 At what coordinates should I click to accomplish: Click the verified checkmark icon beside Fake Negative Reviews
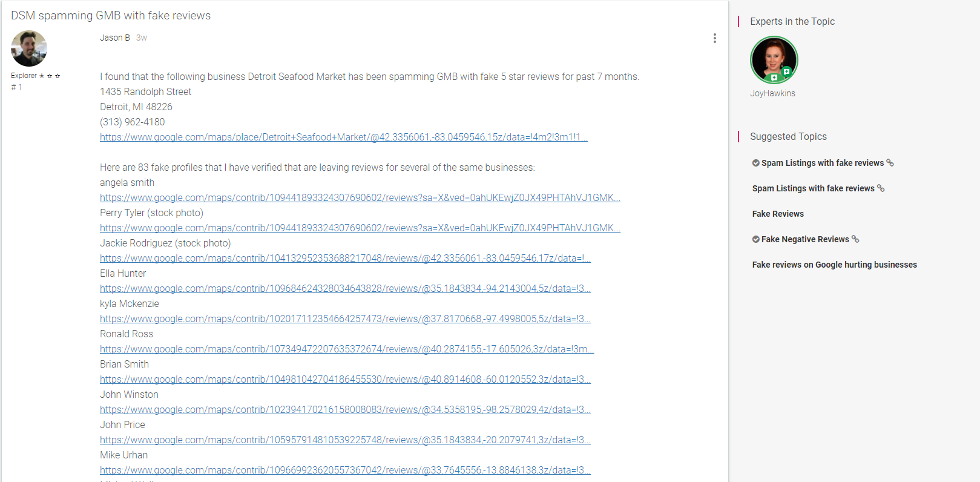756,239
